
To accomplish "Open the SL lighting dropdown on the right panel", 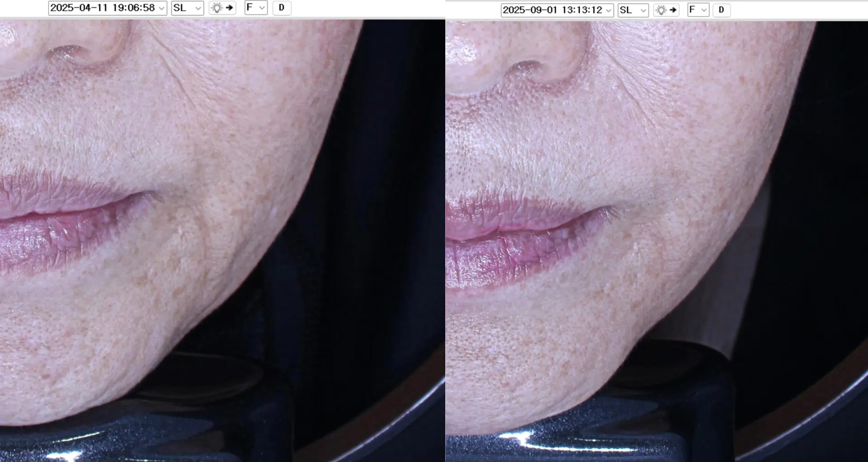I will 644,10.
